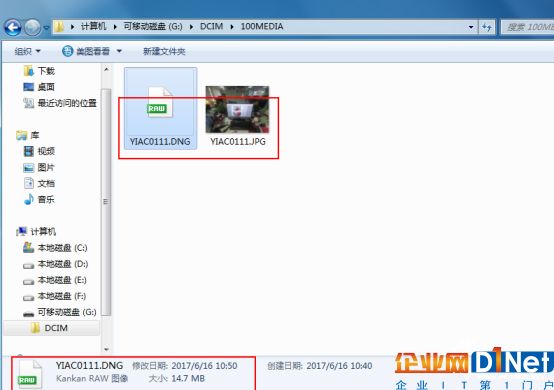Select 本地磁盘 (C:) drive
Image resolution: width=554 pixels, height=390 pixels.
(55, 248)
